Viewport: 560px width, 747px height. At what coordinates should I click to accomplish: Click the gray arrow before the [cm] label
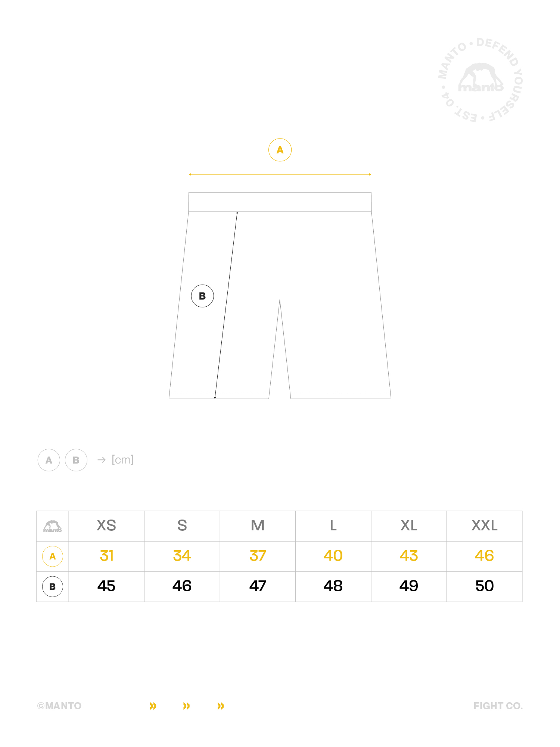pos(102,460)
